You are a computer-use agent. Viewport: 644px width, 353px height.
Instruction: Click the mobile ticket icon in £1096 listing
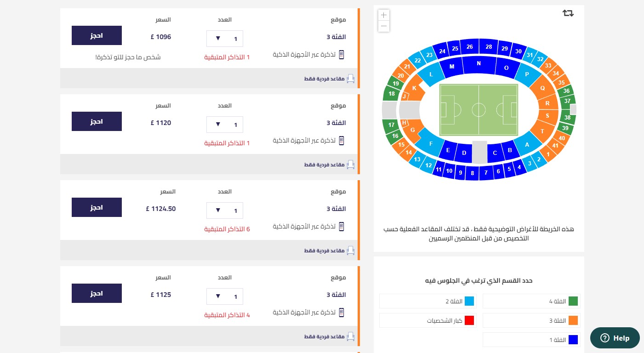342,54
